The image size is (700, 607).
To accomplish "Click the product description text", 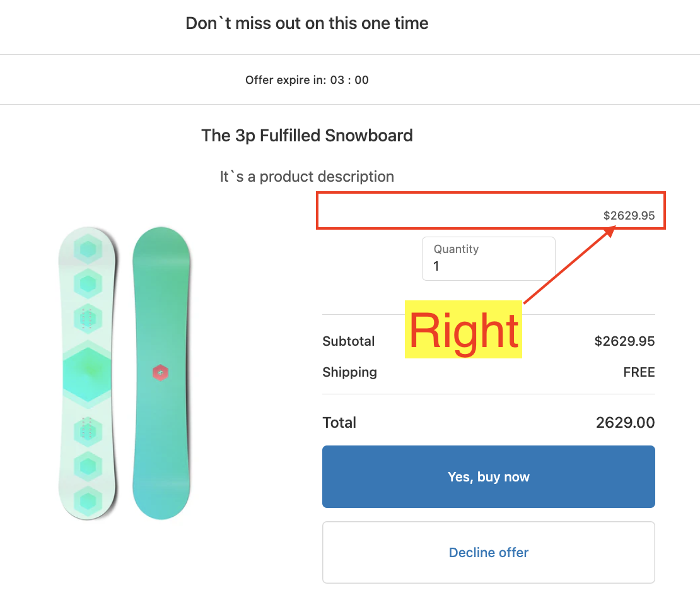I will coord(307,177).
